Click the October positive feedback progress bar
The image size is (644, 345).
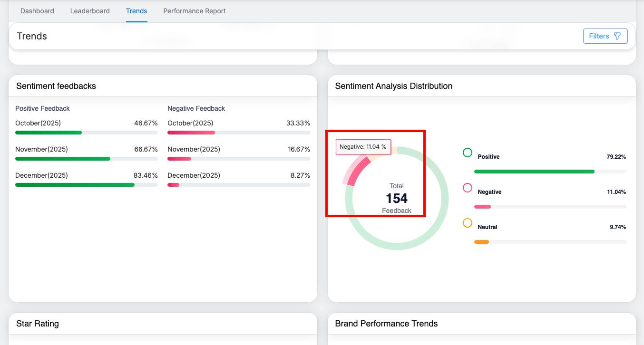(87, 133)
